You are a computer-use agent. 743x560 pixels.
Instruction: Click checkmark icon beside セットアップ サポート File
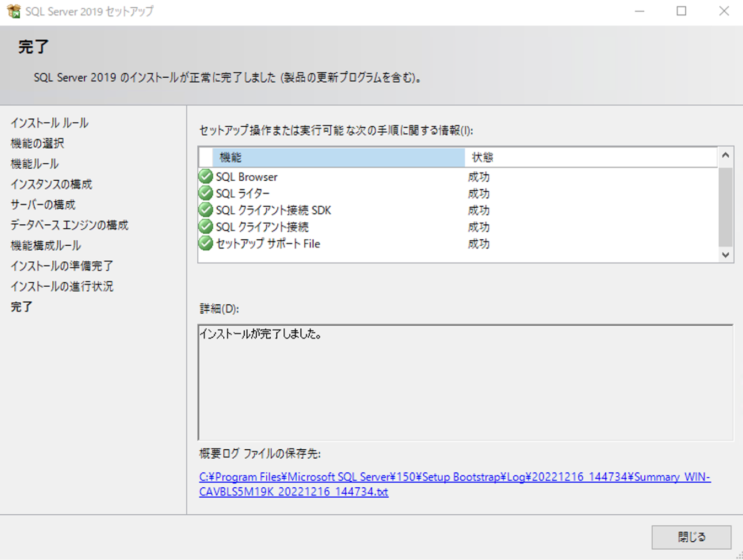206,243
